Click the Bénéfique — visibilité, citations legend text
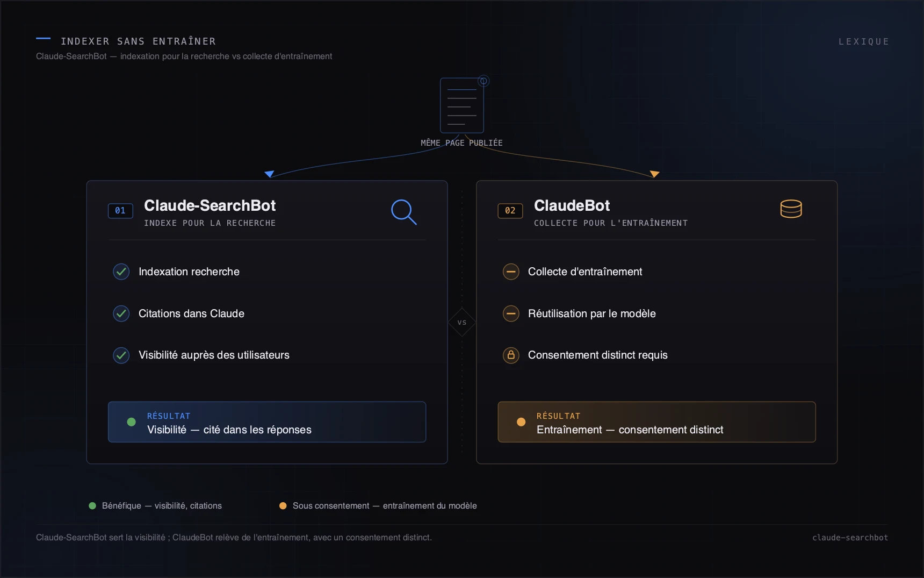The height and width of the screenshot is (578, 924). click(x=162, y=506)
